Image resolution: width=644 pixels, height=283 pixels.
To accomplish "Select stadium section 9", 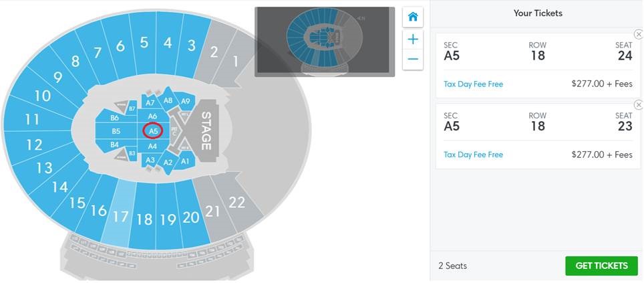I will pos(57,78).
